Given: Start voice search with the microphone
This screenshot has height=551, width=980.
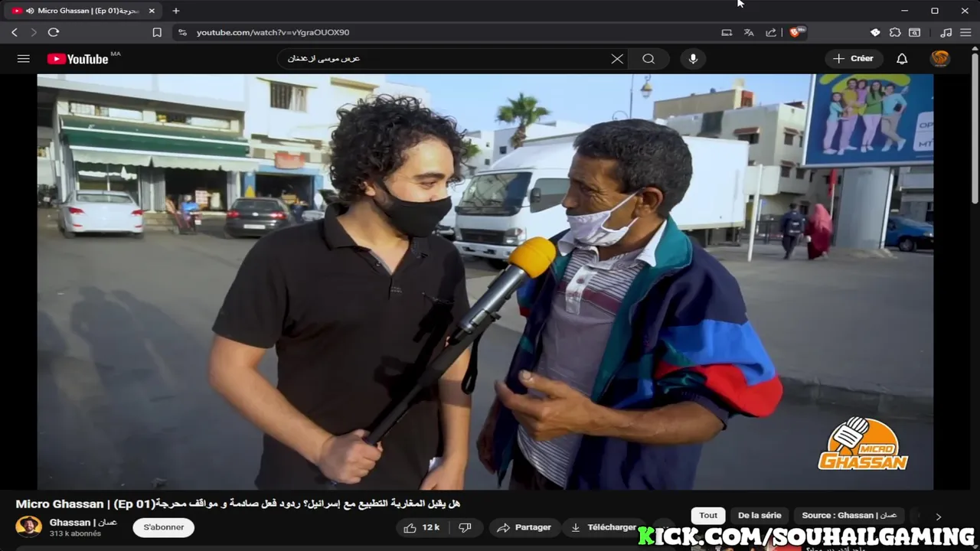Looking at the screenshot, I should (693, 59).
